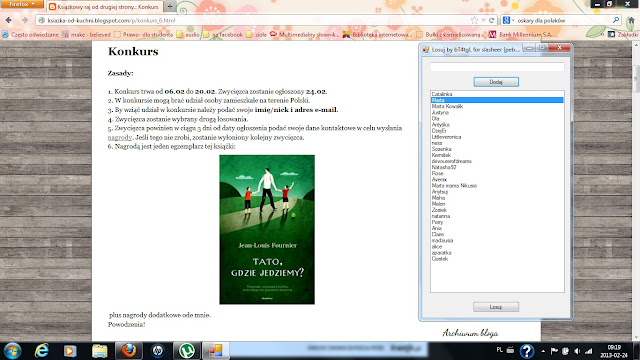Go to the Firefox home page icon
Image resolution: width=640 pixels, height=360 pixels.
[632, 20]
